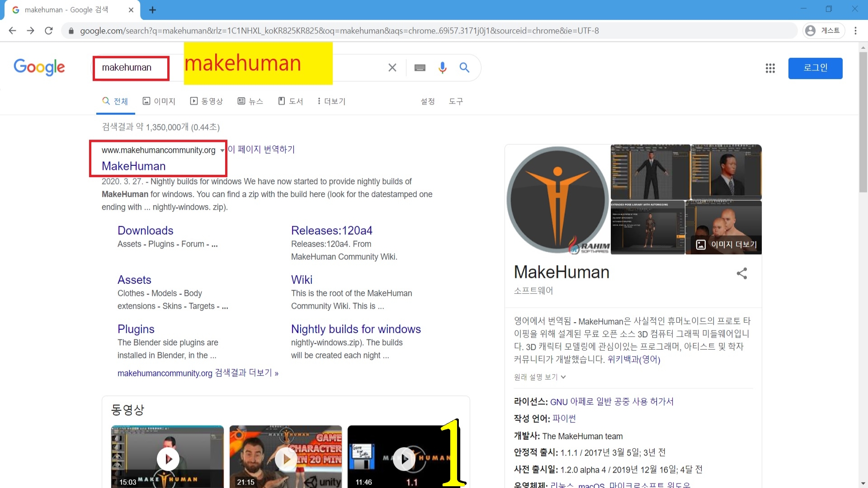Click the address bar URL
The width and height of the screenshot is (868, 488).
pos(339,31)
